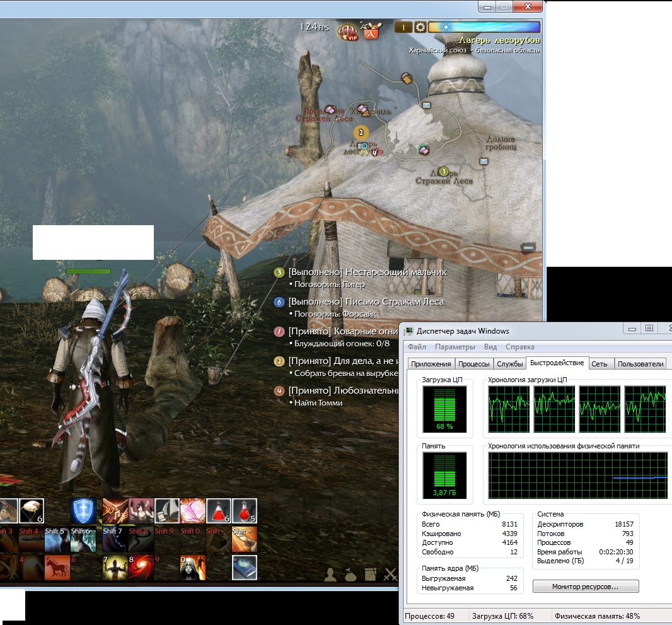Use the red potion with count 5

click(x=245, y=511)
